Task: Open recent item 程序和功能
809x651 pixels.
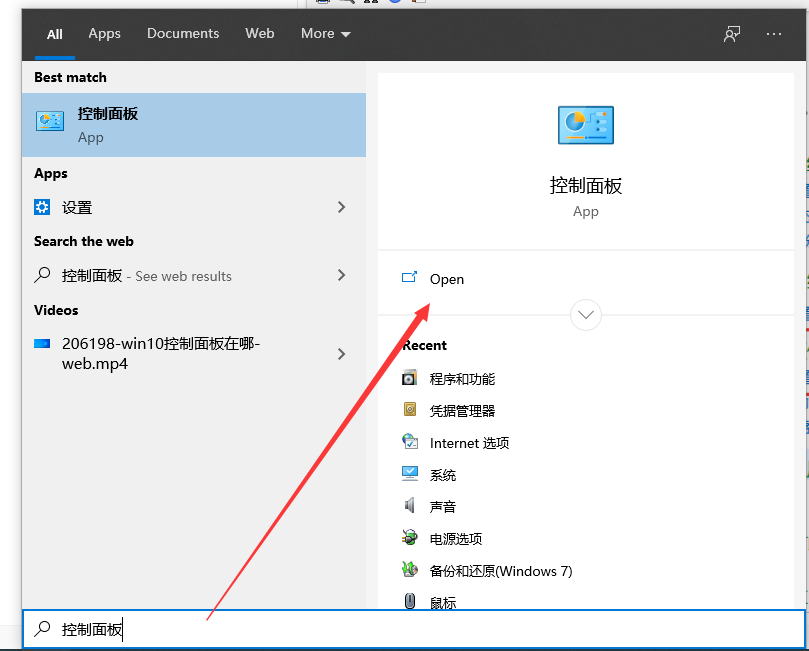Action: click(x=462, y=379)
